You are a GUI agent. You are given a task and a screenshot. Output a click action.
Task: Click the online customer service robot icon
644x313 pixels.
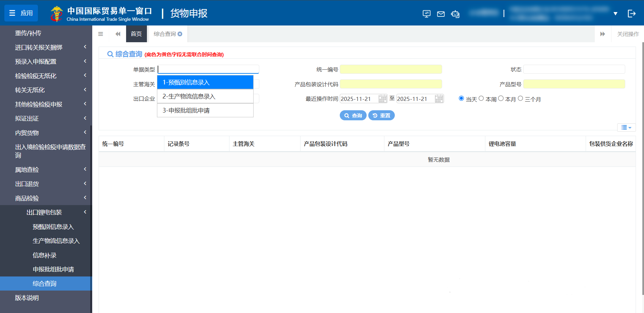pyautogui.click(x=455, y=14)
